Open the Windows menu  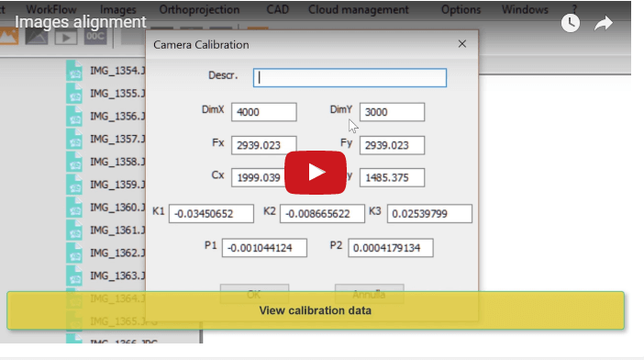(x=525, y=9)
